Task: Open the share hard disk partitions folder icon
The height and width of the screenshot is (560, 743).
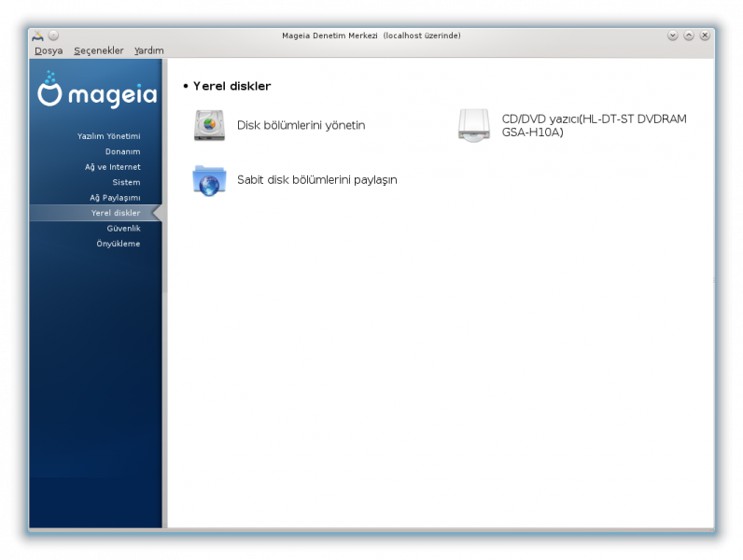Action: 209,180
